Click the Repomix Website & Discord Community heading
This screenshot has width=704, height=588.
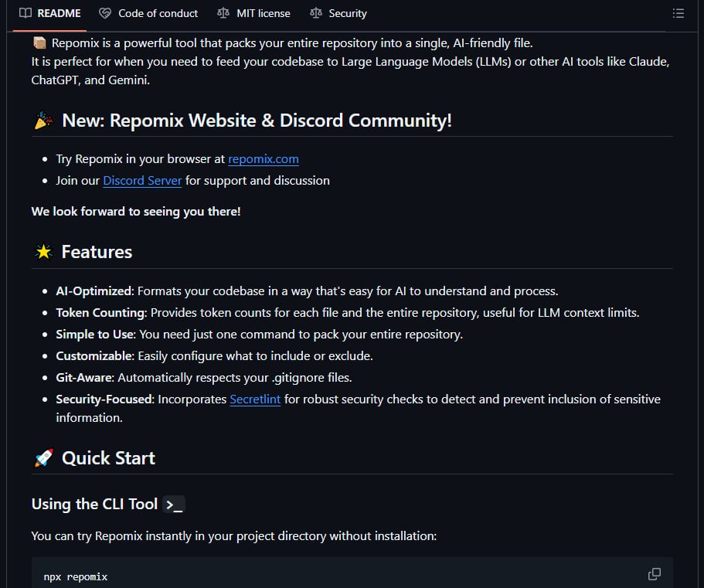coord(257,121)
